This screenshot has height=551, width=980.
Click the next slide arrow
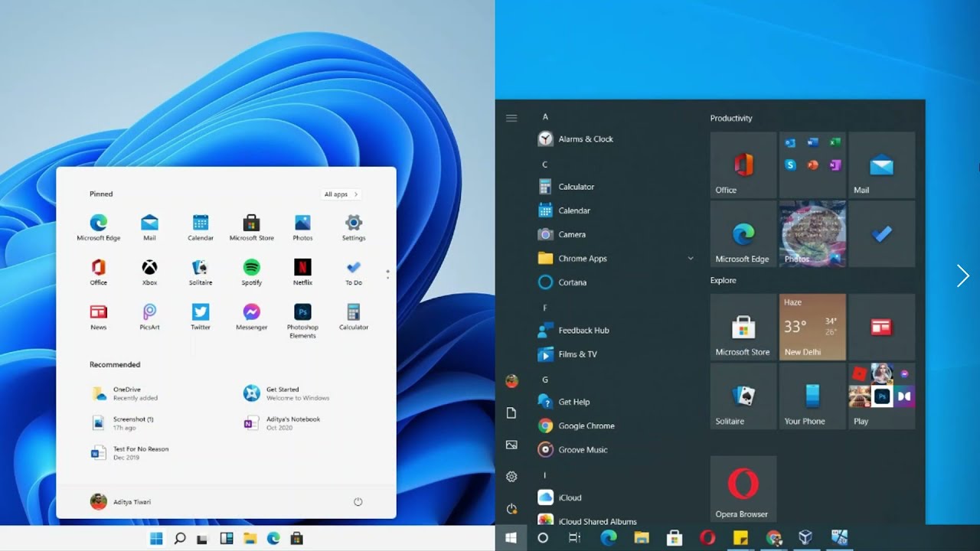[963, 275]
